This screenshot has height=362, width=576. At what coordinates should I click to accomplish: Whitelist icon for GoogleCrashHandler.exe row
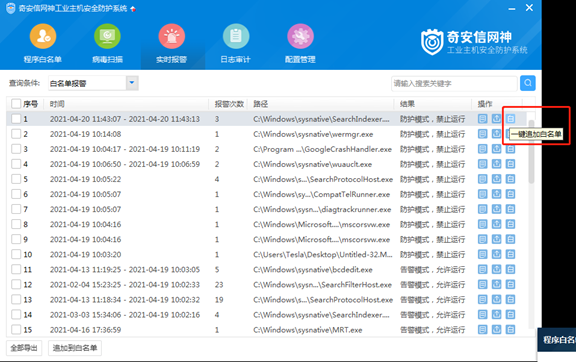tap(510, 149)
